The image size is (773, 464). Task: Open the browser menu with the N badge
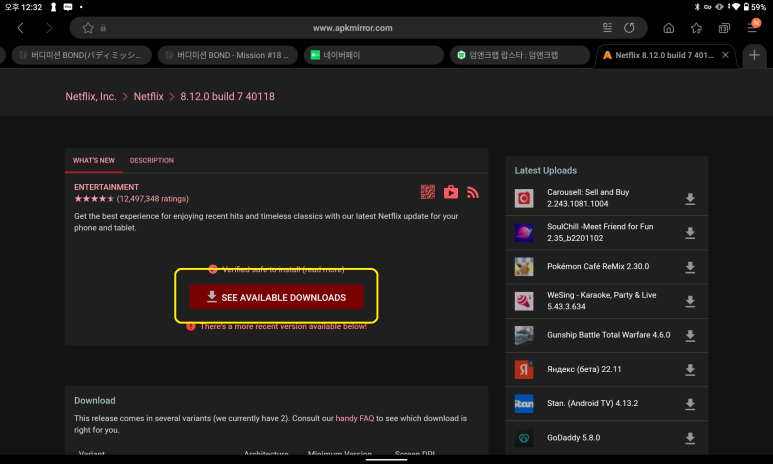[753, 26]
